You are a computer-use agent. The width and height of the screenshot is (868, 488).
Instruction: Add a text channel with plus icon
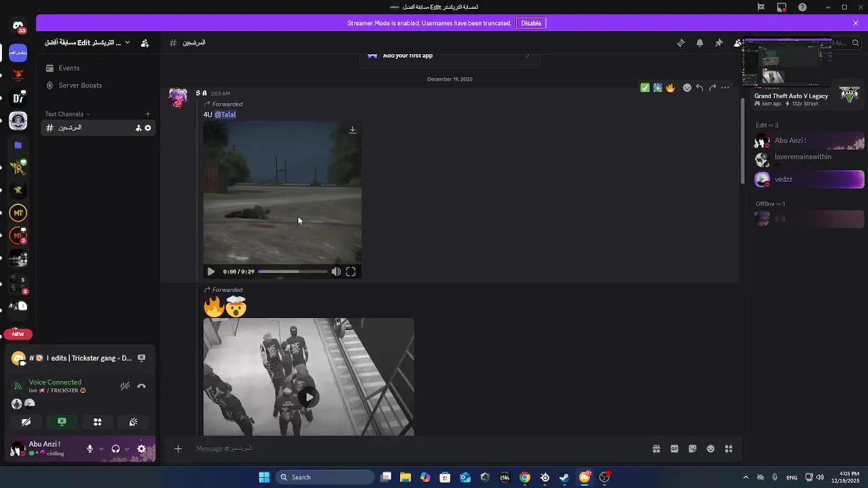click(x=148, y=114)
